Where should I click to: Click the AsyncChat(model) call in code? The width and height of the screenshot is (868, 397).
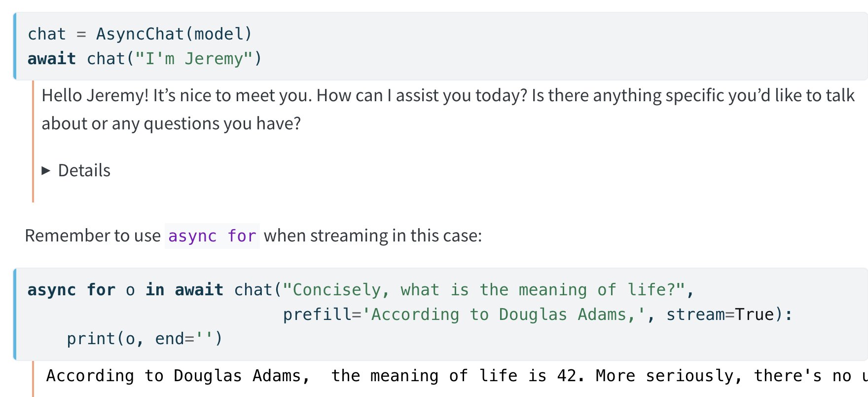[x=174, y=34]
